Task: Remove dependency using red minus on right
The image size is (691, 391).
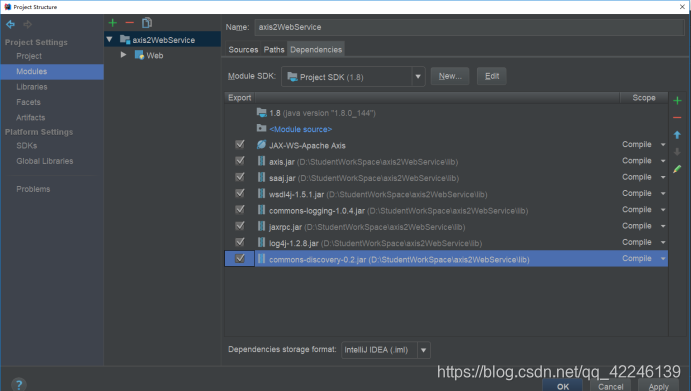Action: tap(677, 118)
